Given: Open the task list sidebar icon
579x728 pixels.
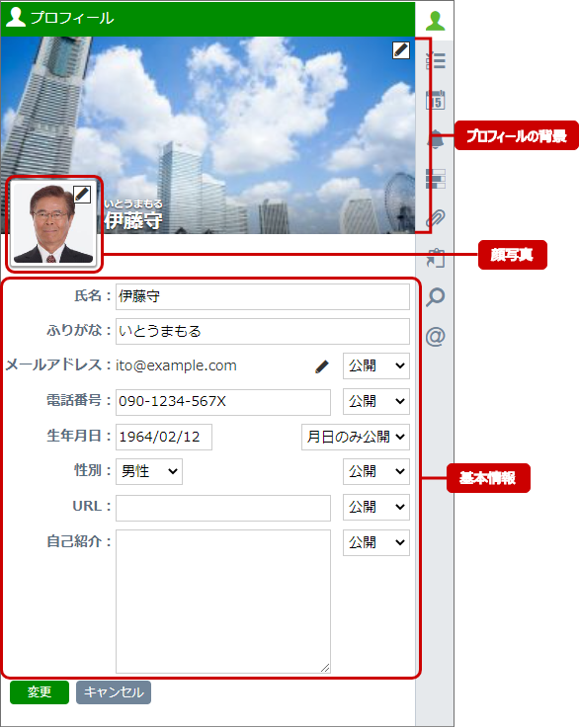Looking at the screenshot, I should point(436,60).
